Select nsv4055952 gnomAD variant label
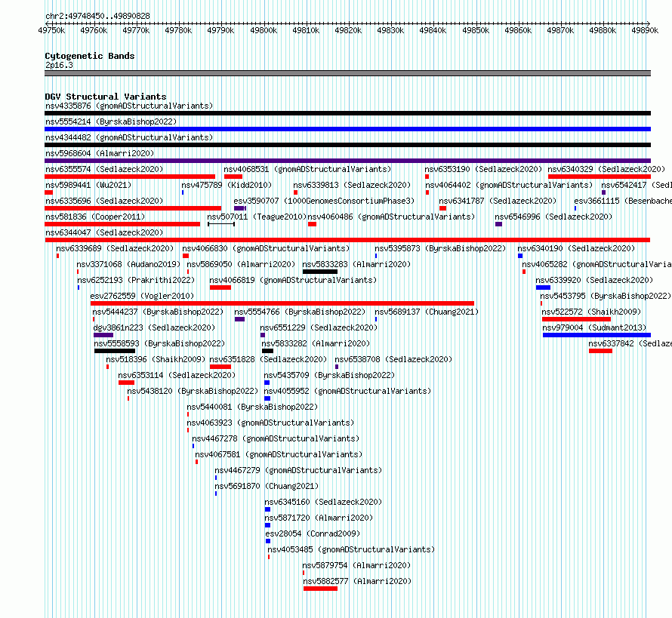 pos(347,391)
